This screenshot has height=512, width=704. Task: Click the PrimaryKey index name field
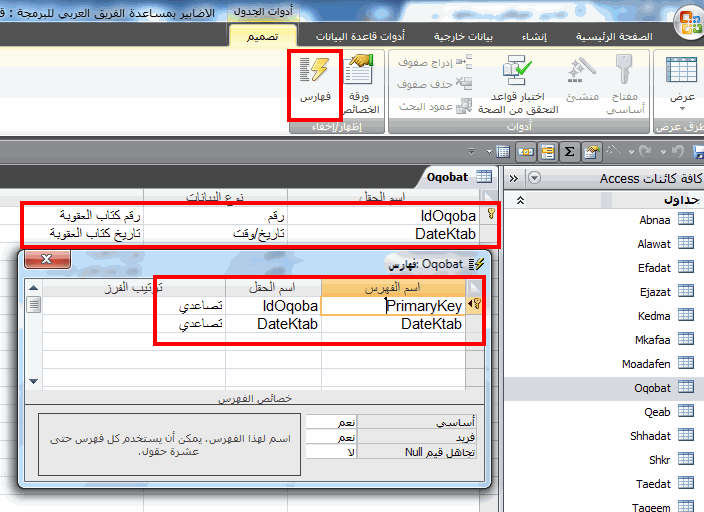click(393, 306)
